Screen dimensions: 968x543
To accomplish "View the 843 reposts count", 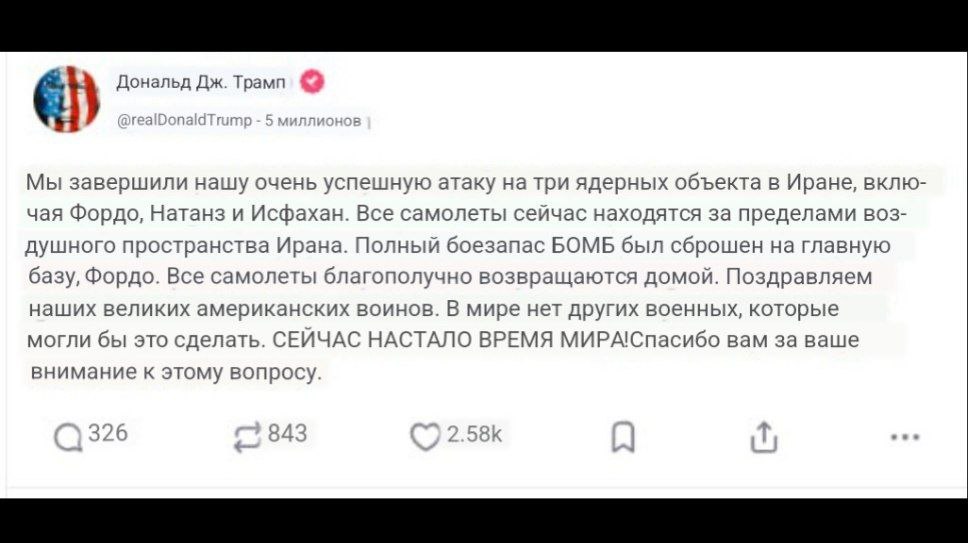I will point(288,434).
